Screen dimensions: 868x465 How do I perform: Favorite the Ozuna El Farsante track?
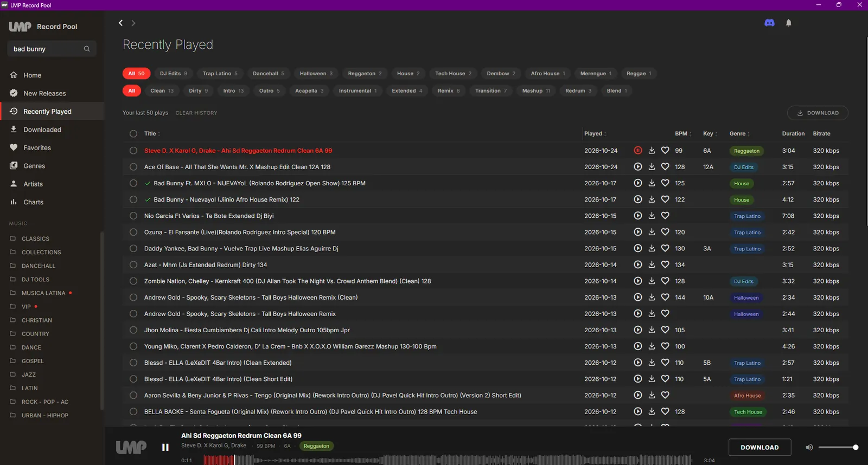[665, 232]
